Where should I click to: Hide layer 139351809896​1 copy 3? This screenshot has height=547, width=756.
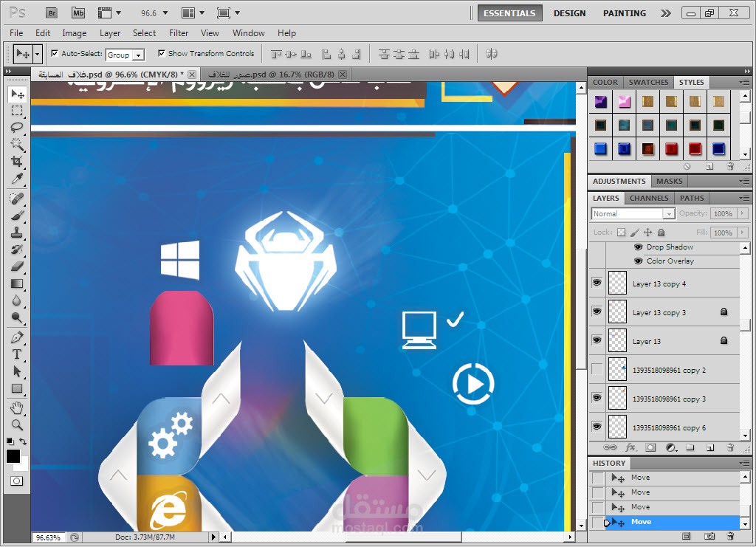tap(597, 398)
